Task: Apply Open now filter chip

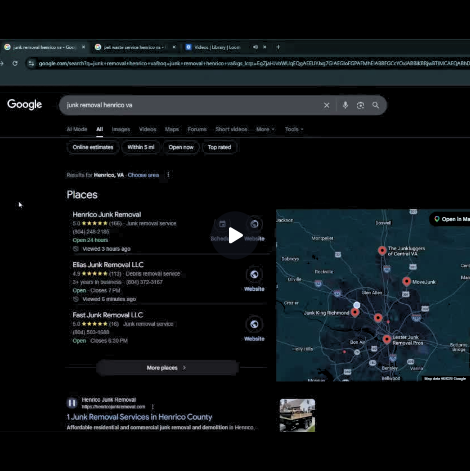Action: tap(181, 147)
